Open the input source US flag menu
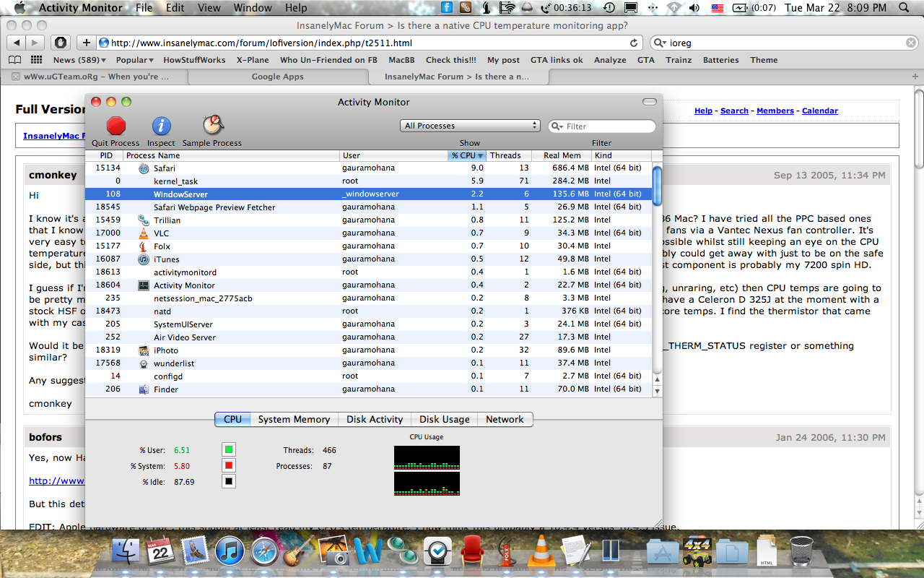924x578 pixels. pos(718,8)
